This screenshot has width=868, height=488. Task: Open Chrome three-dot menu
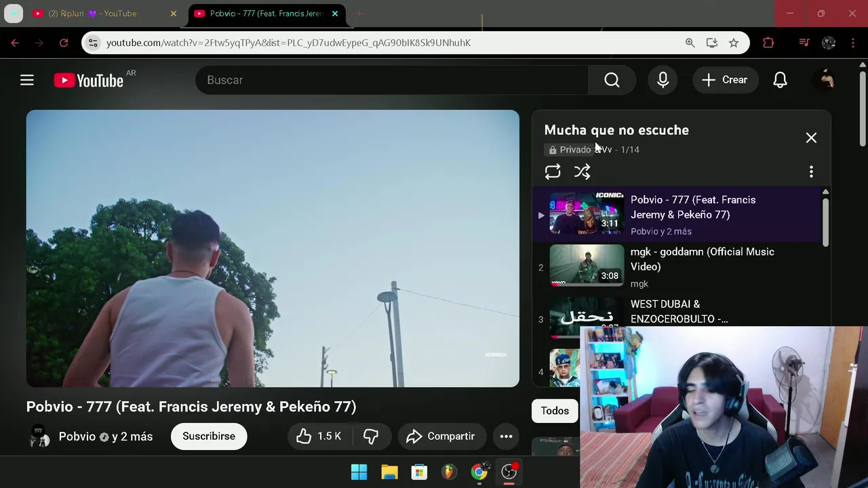(853, 43)
